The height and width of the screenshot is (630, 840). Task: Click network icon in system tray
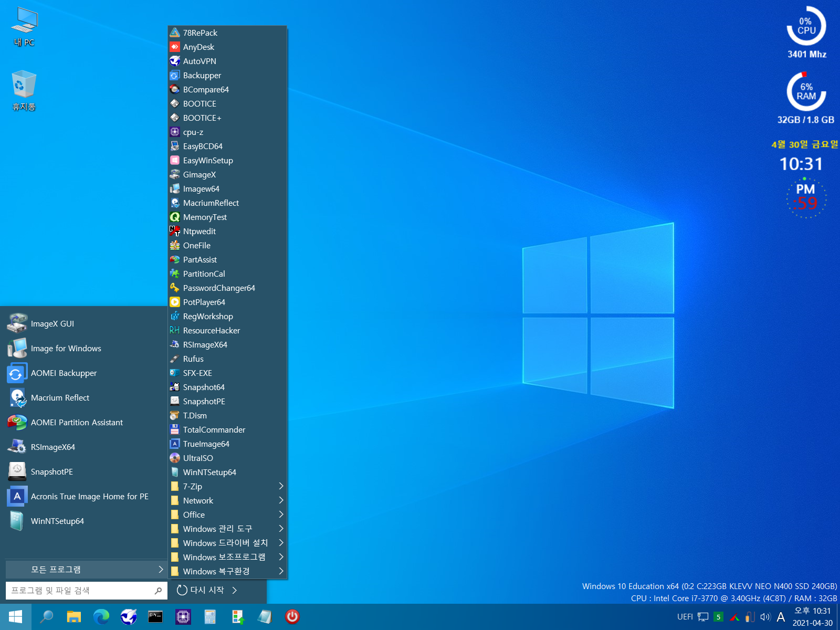[x=703, y=617]
